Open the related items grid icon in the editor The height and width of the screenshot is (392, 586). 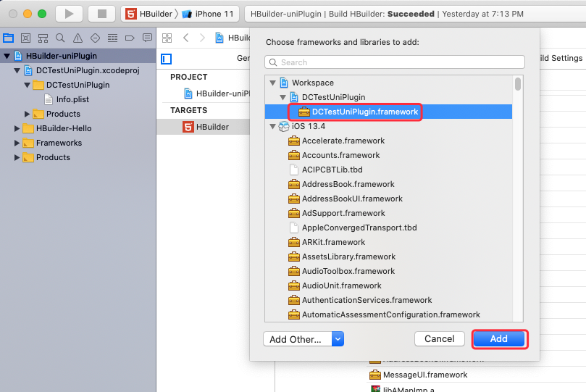pos(167,38)
